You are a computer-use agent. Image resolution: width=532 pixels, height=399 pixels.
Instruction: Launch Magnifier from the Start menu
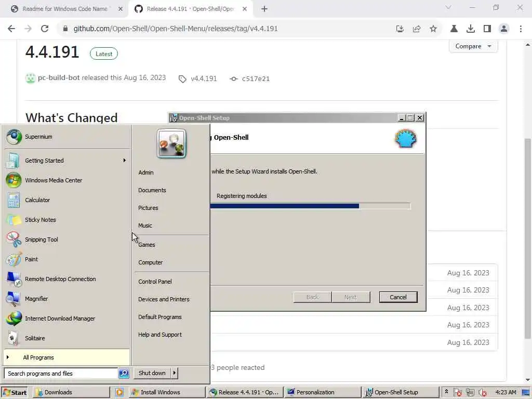(x=66, y=299)
